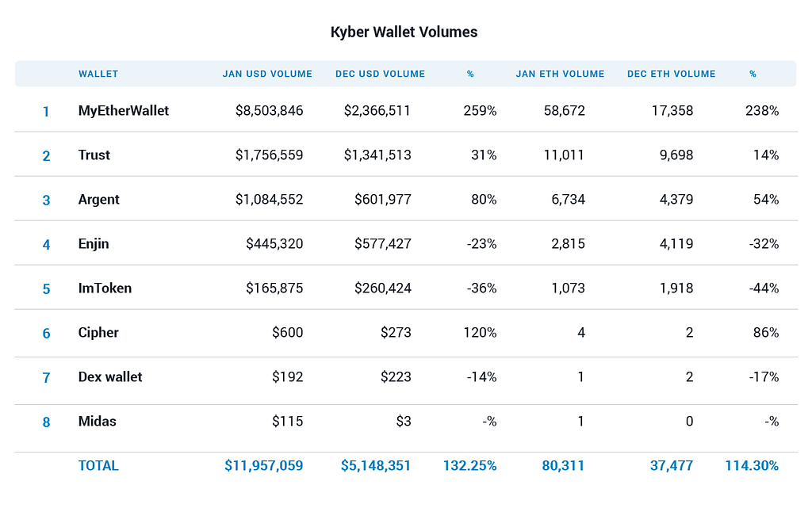Select the 259% cell
The width and height of the screenshot is (812, 508).
coord(480,111)
